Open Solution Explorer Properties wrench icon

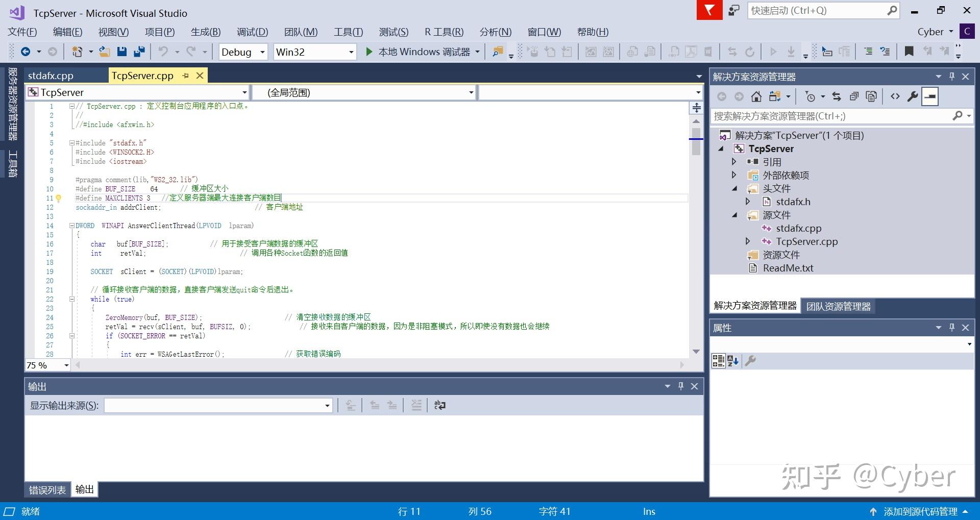pyautogui.click(x=913, y=96)
